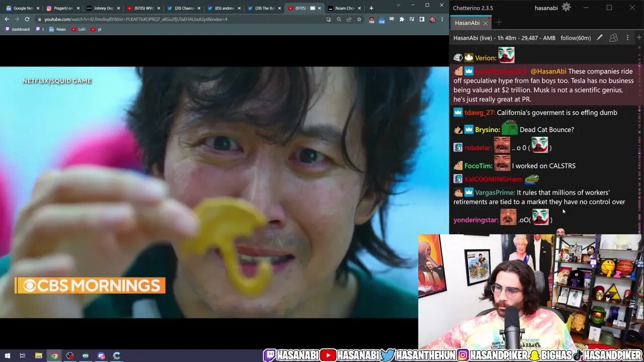Open Chrome tab search dropdown arrow
644x362 pixels.
(x=398, y=5)
